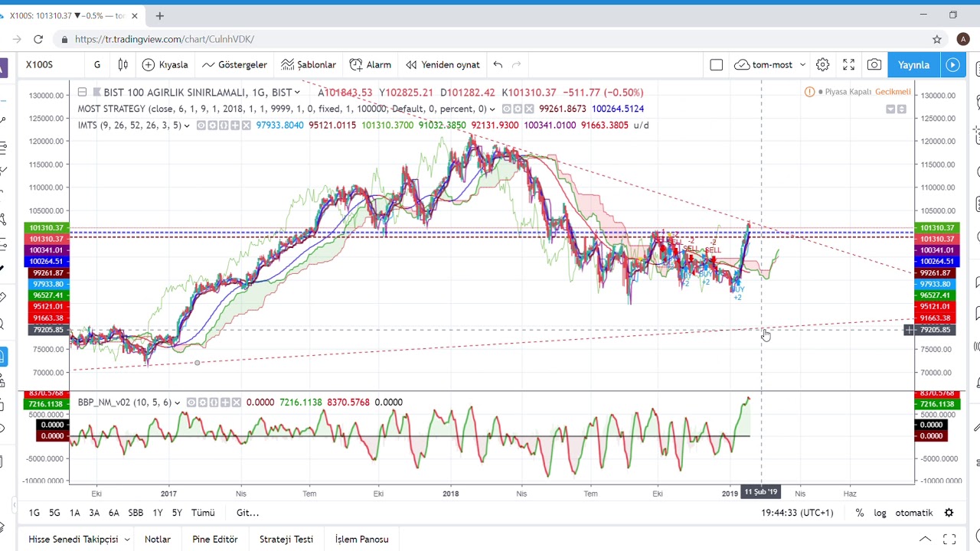Toggle MOST STRATEGY visibility eye
980x551 pixels.
[x=507, y=109]
